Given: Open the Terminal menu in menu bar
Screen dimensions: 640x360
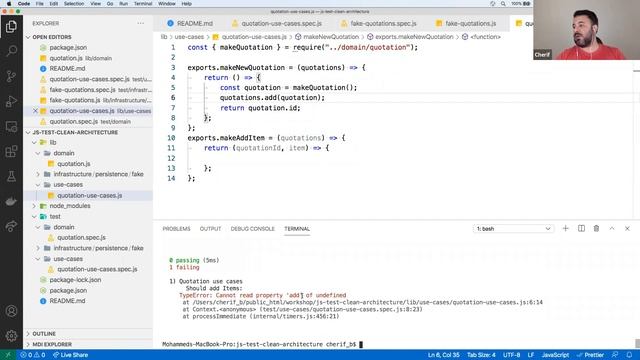Looking at the screenshot, I should [x=143, y=4].
